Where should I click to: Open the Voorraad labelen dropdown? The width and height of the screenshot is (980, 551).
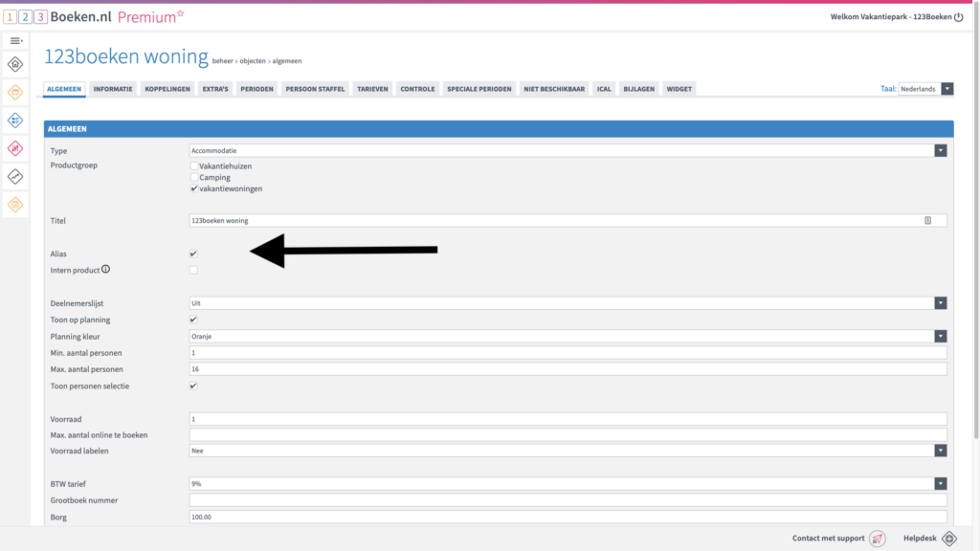tap(568, 451)
